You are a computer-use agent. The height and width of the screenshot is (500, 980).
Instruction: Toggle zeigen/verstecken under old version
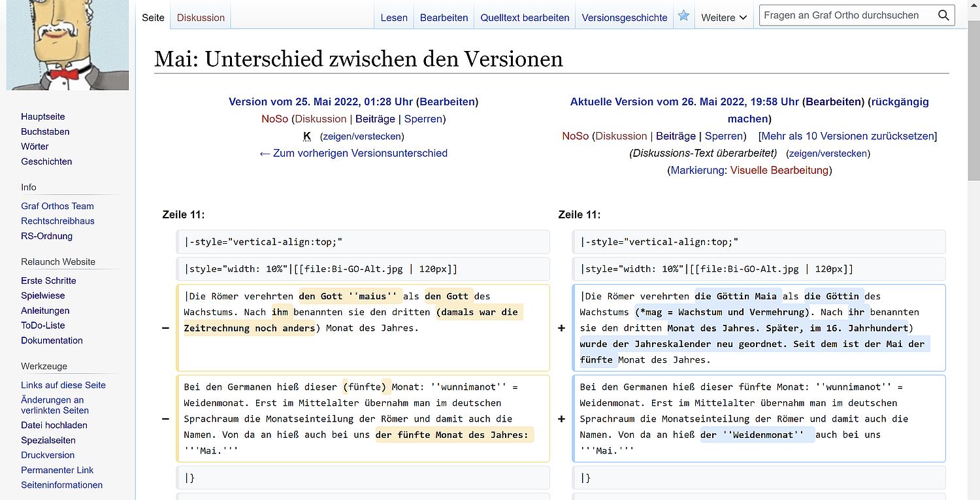[x=361, y=137]
